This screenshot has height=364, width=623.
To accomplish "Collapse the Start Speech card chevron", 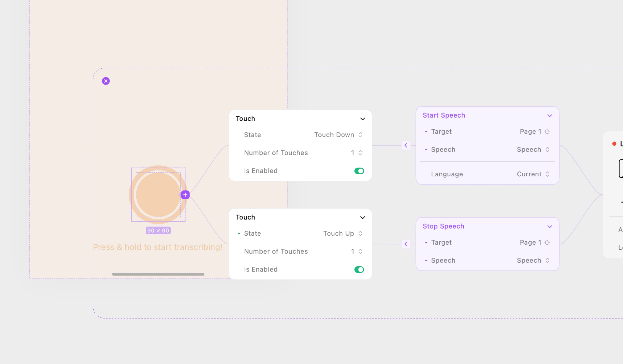I will pos(550,116).
